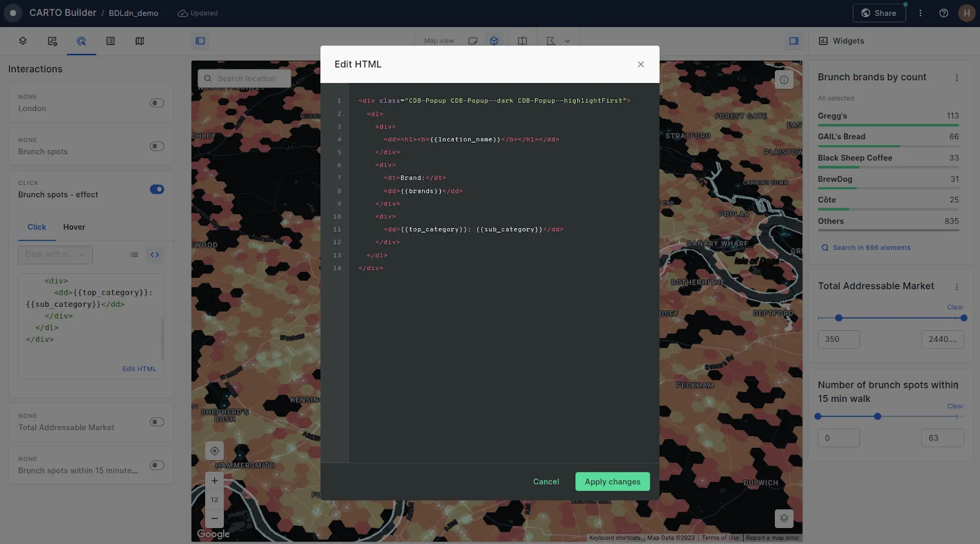The width and height of the screenshot is (980, 544).
Task: Open the help question mark icon
Action: tap(944, 13)
